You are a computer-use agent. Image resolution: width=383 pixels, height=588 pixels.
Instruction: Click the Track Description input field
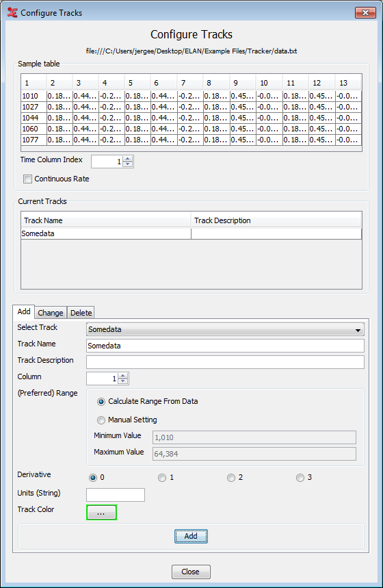tap(225, 362)
